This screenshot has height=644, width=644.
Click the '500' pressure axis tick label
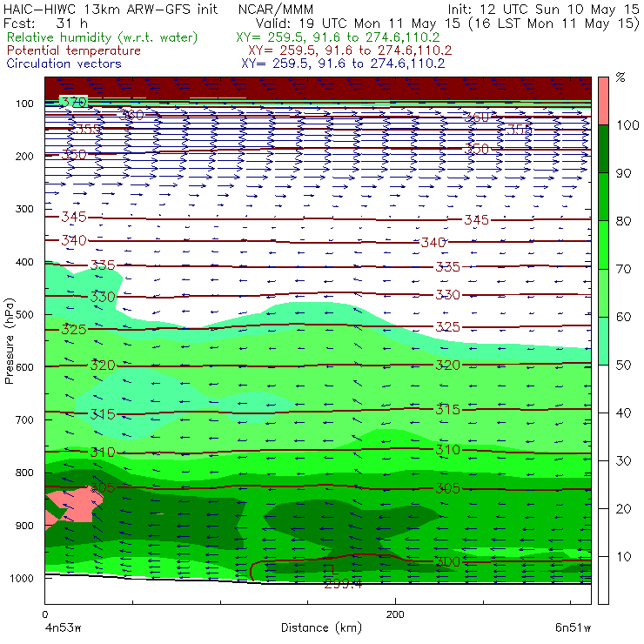pos(24,315)
